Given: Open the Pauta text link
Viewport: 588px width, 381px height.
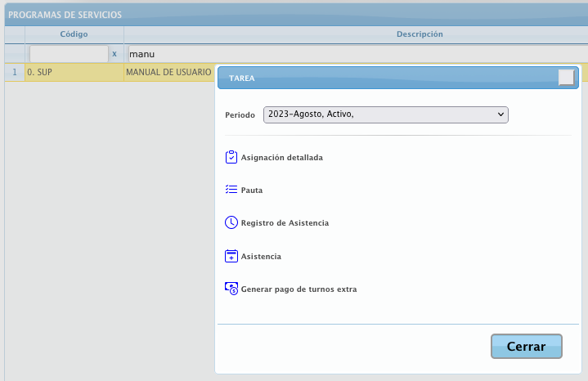Looking at the screenshot, I should (x=252, y=190).
